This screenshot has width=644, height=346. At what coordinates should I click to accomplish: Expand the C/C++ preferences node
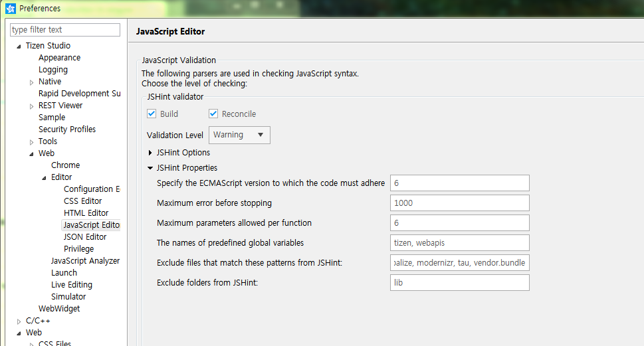tap(19, 321)
